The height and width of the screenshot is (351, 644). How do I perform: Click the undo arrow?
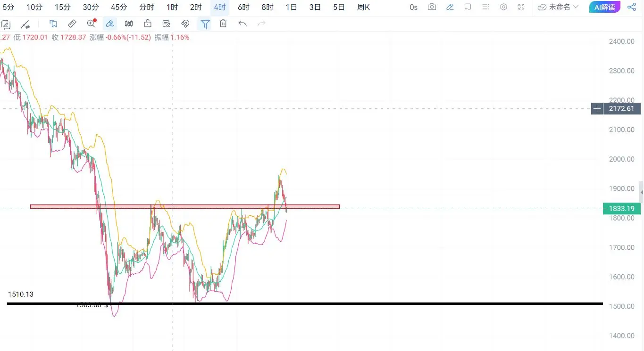tap(243, 24)
